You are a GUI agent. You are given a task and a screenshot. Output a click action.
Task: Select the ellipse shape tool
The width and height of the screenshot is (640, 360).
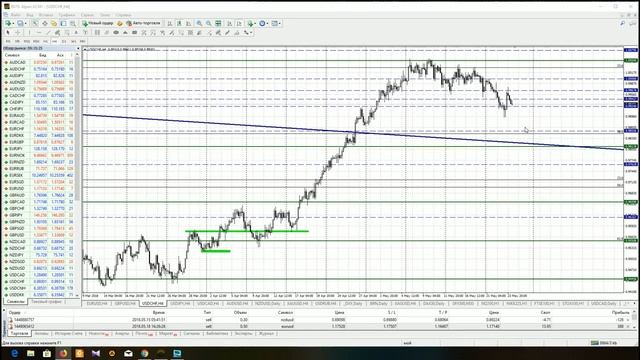point(116,32)
